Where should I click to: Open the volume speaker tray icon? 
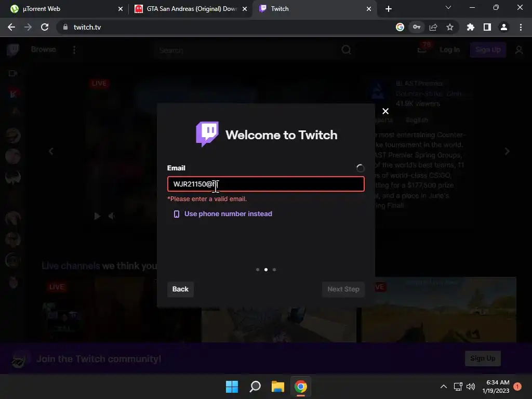click(471, 387)
